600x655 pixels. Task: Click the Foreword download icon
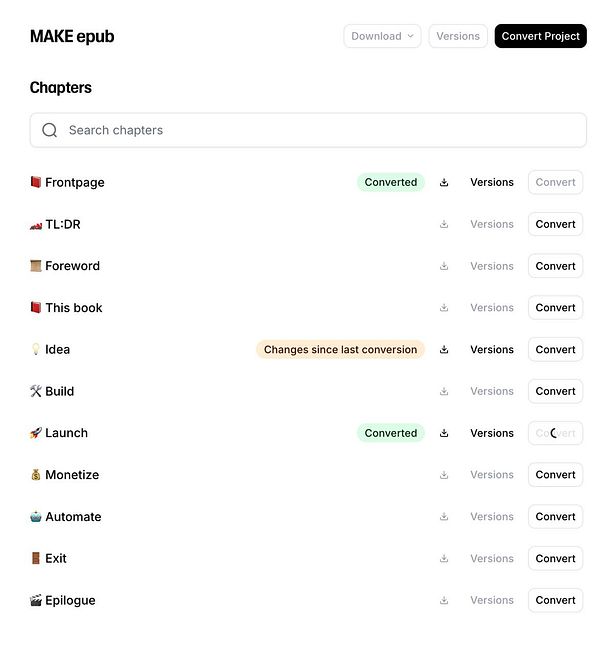click(444, 266)
